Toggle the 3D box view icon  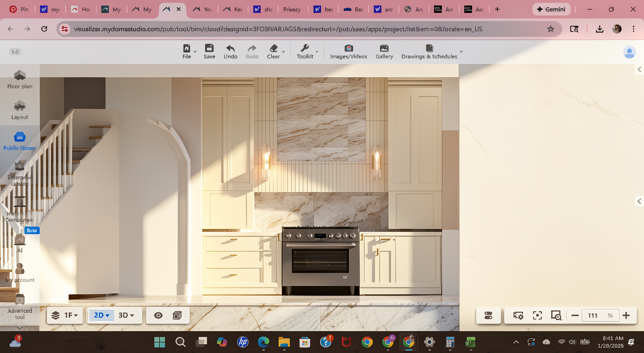[x=177, y=316]
